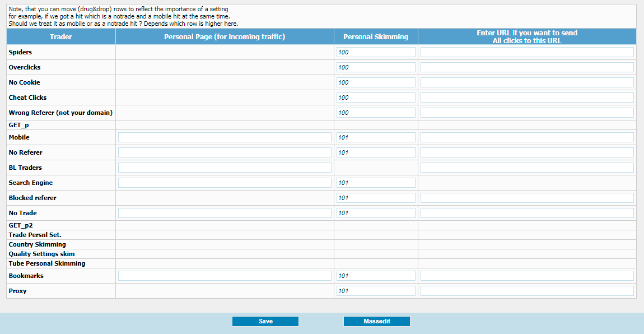Select Proxy Personal Skimming field
The image size is (644, 334).
click(376, 291)
